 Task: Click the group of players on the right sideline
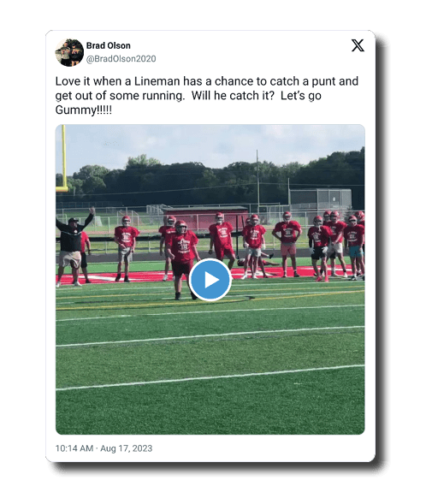[x=335, y=246]
